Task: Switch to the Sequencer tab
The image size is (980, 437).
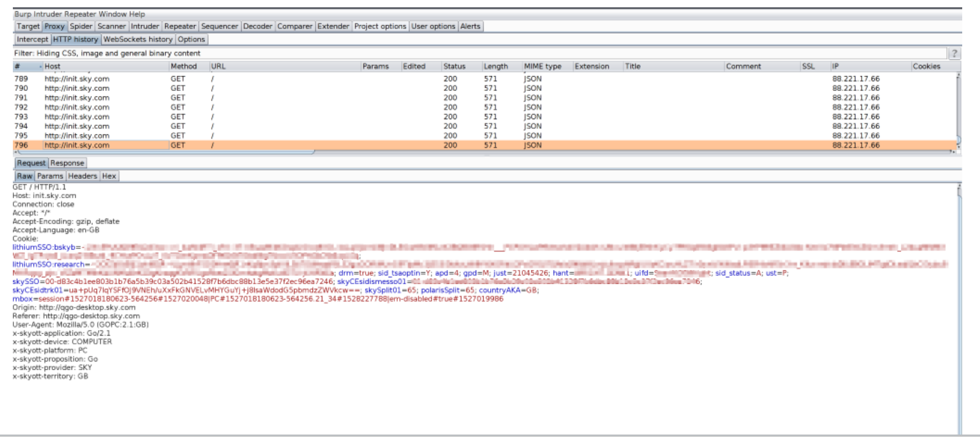Action: pyautogui.click(x=220, y=26)
